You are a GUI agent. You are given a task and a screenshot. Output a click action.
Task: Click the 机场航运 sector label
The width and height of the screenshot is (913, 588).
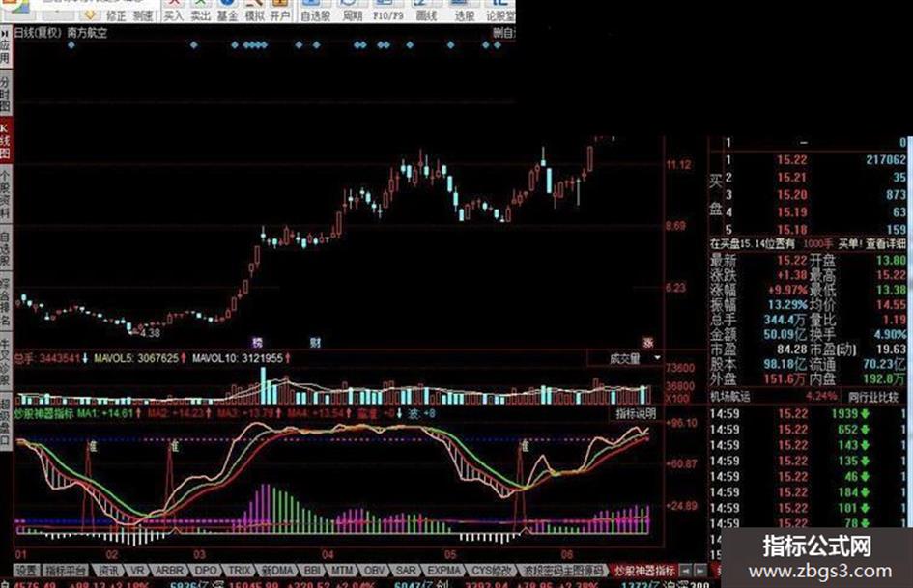point(730,397)
